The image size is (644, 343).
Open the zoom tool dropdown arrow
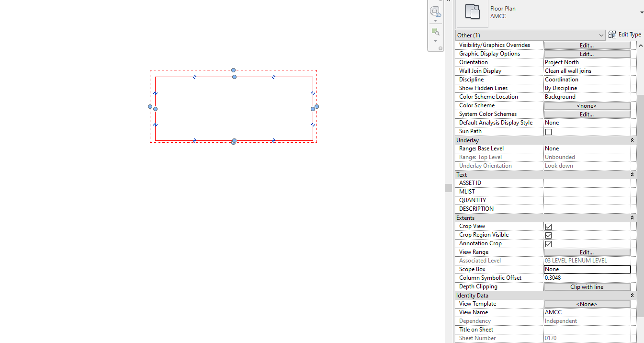[435, 40]
